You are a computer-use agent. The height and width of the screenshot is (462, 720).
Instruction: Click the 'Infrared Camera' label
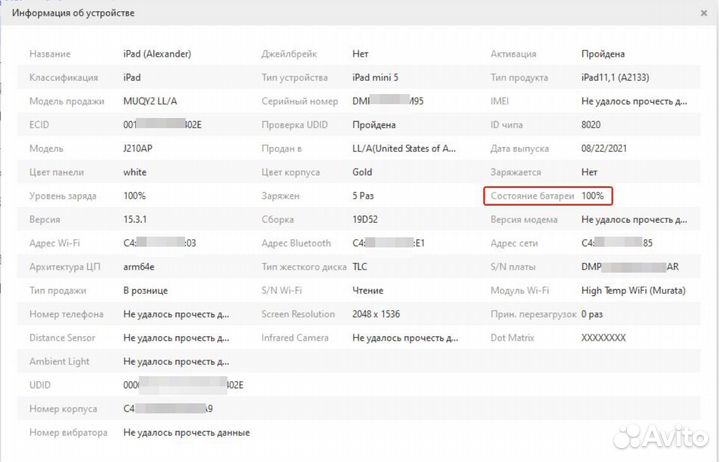(x=295, y=338)
